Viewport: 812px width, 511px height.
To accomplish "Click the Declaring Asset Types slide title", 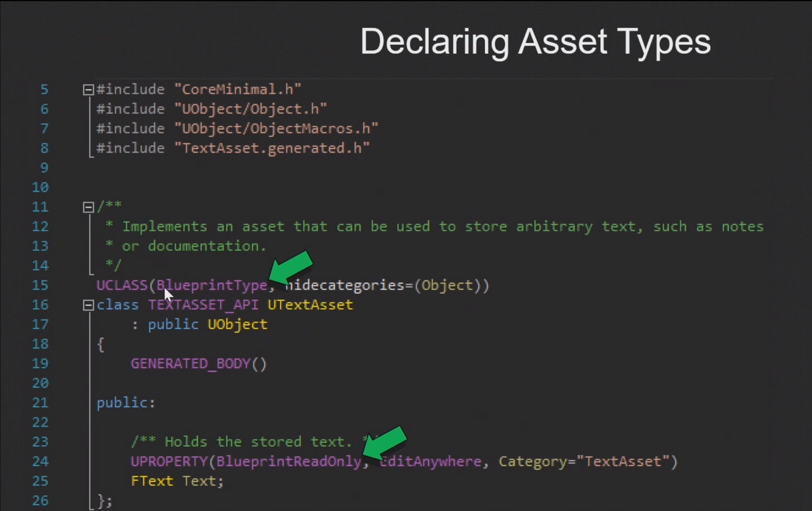I will pyautogui.click(x=535, y=41).
